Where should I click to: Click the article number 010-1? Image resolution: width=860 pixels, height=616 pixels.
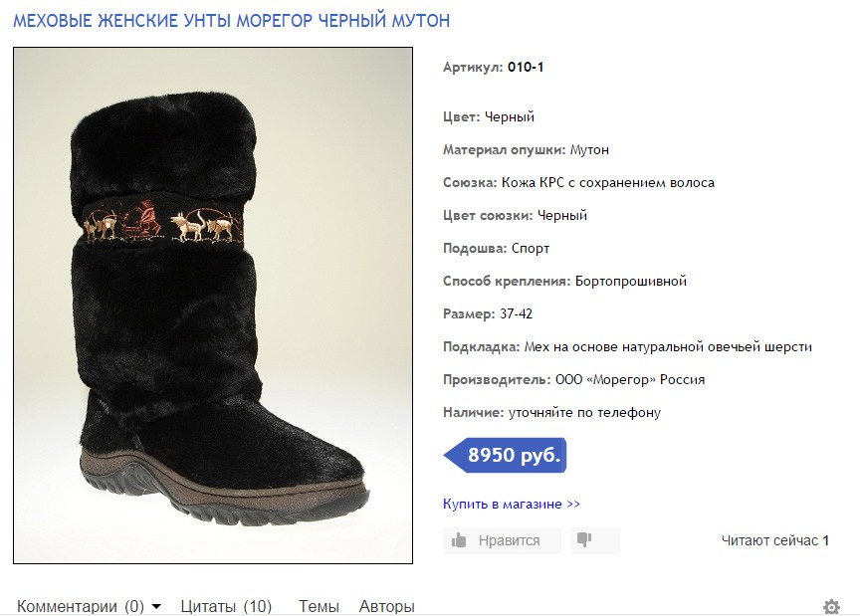pyautogui.click(x=526, y=68)
